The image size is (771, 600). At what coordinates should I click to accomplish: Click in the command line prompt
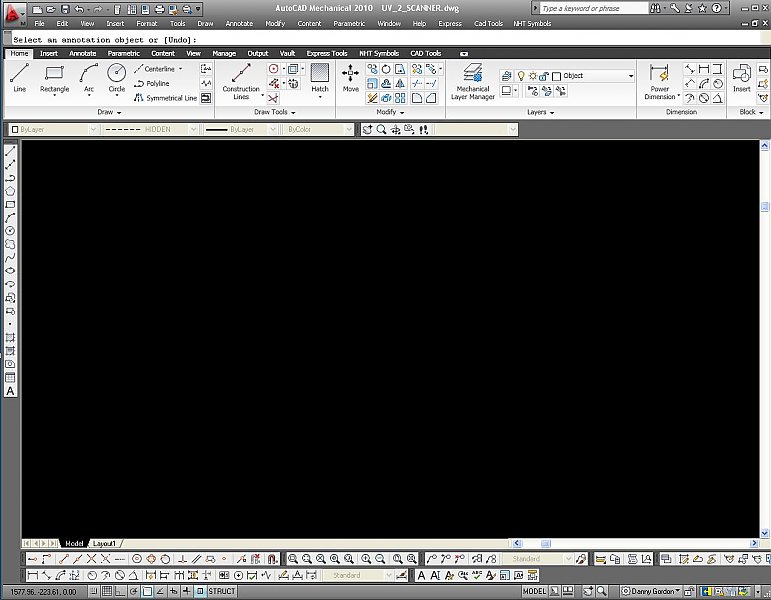point(386,39)
